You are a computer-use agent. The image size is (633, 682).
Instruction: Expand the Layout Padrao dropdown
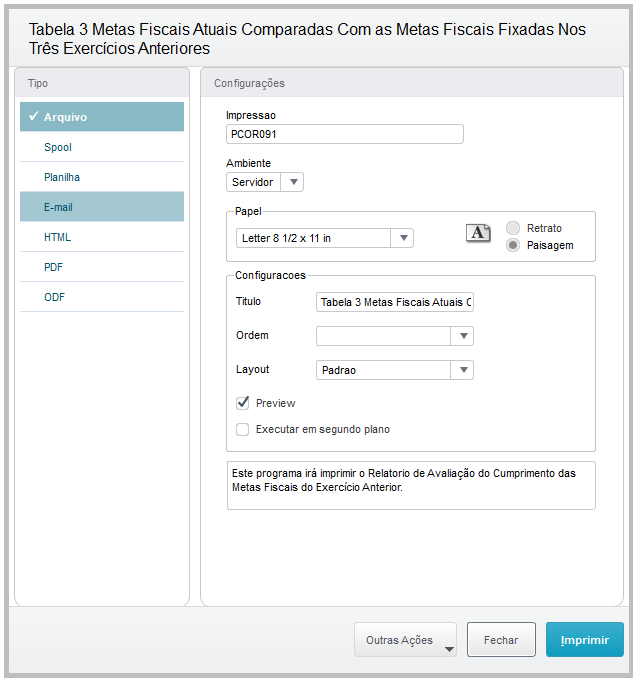(x=462, y=370)
